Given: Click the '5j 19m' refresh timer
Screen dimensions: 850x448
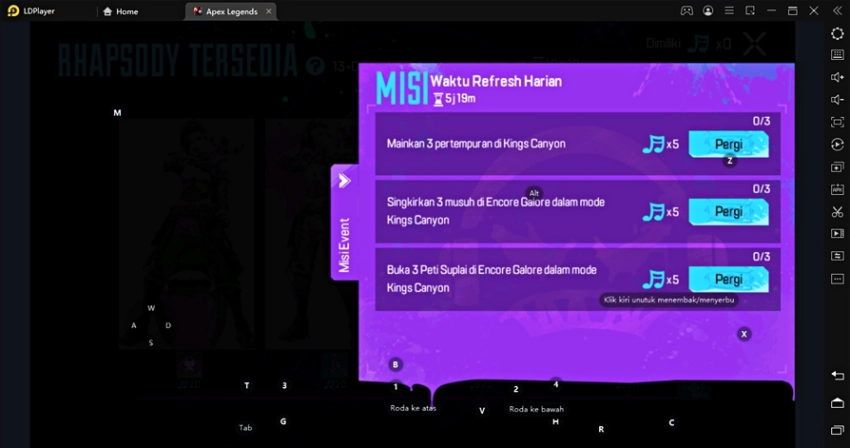Looking at the screenshot, I should click(460, 99).
